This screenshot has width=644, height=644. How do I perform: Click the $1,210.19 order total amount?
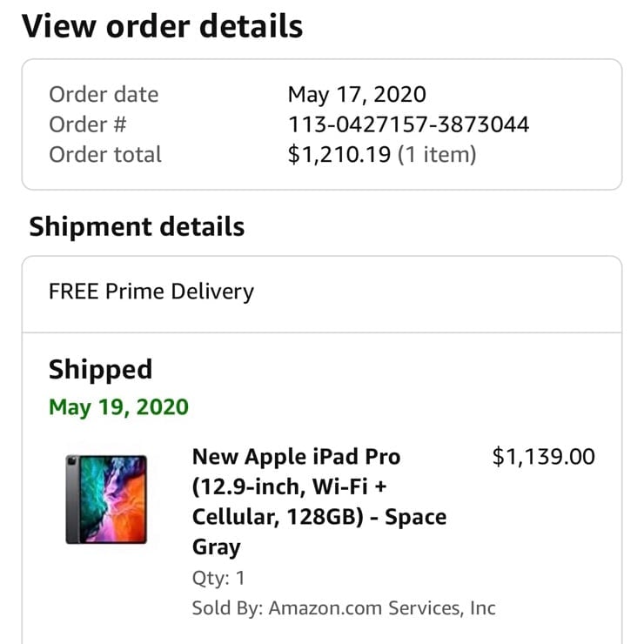[x=340, y=155]
